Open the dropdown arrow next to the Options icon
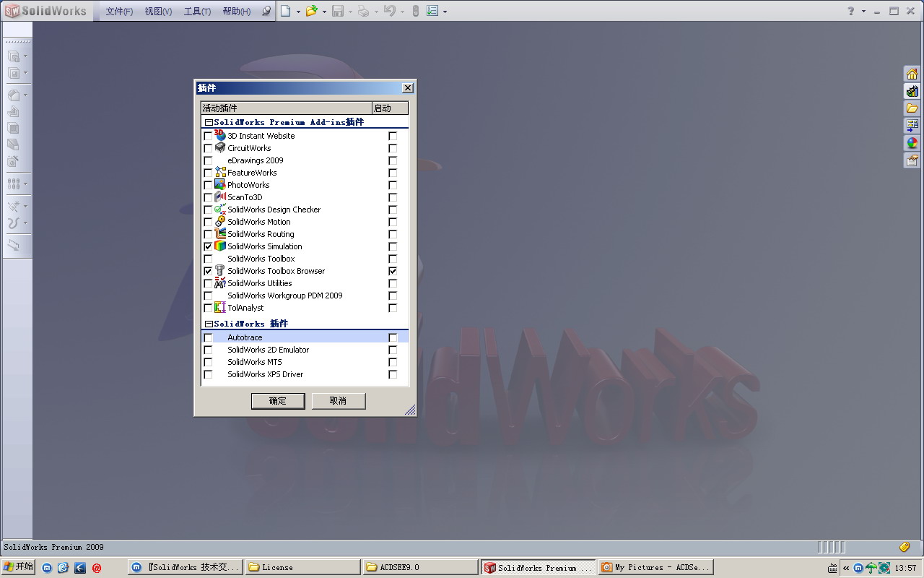This screenshot has height=578, width=924. [x=445, y=12]
